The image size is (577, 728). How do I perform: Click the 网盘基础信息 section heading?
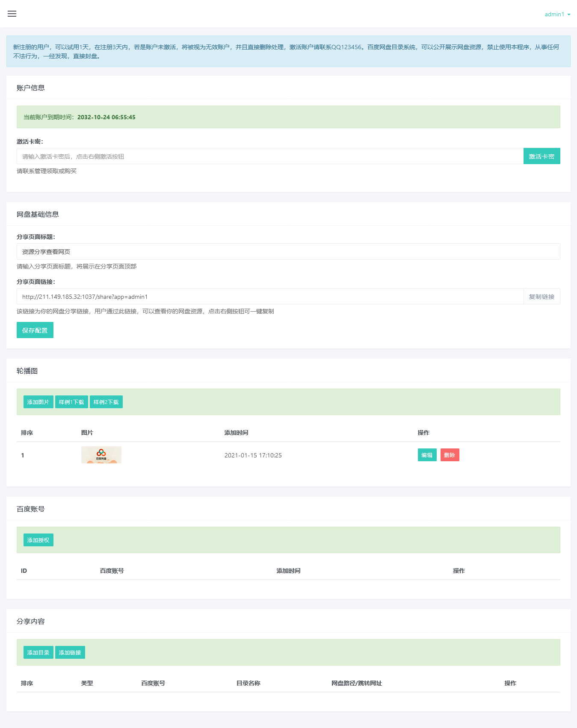point(38,214)
